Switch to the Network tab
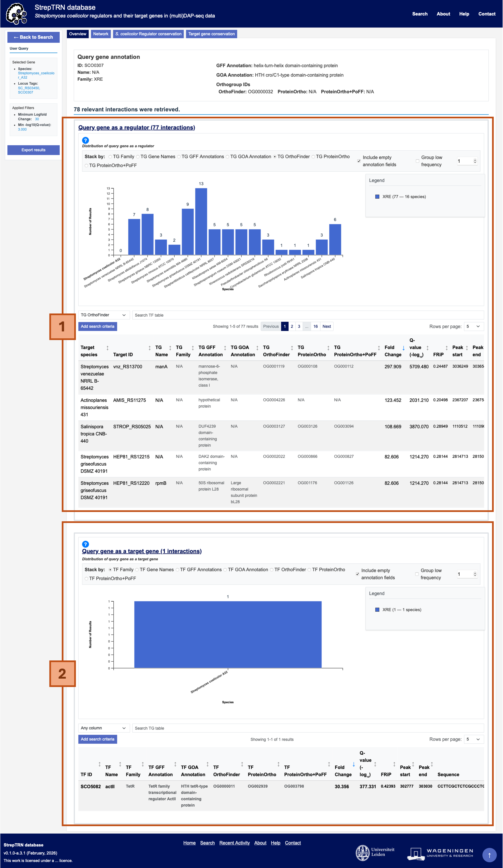 pos(101,34)
